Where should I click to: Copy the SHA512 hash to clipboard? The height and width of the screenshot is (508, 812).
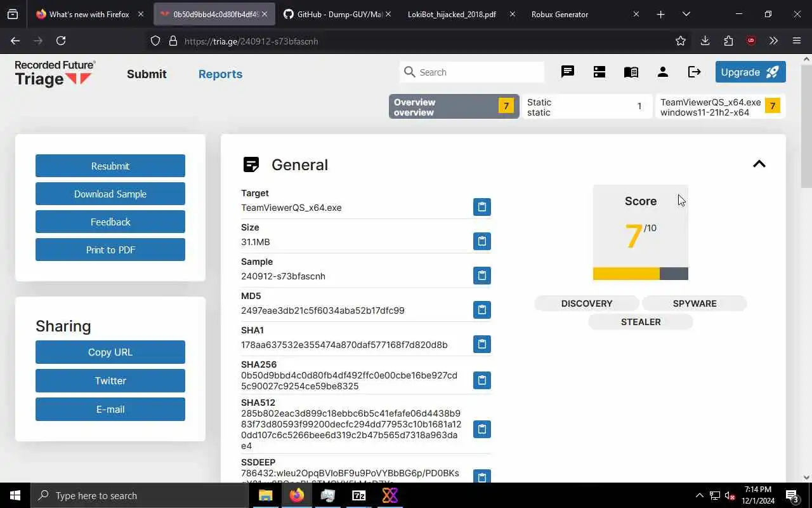pyautogui.click(x=481, y=429)
